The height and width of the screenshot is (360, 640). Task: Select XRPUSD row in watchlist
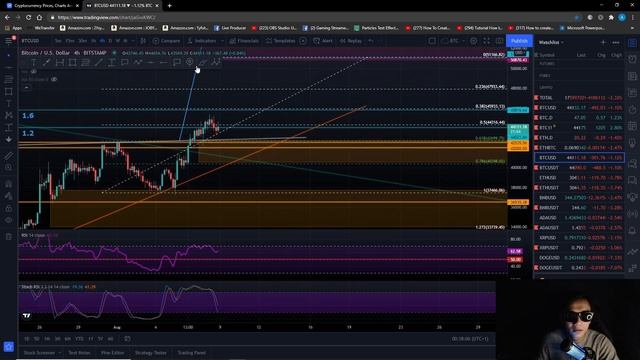click(x=579, y=238)
